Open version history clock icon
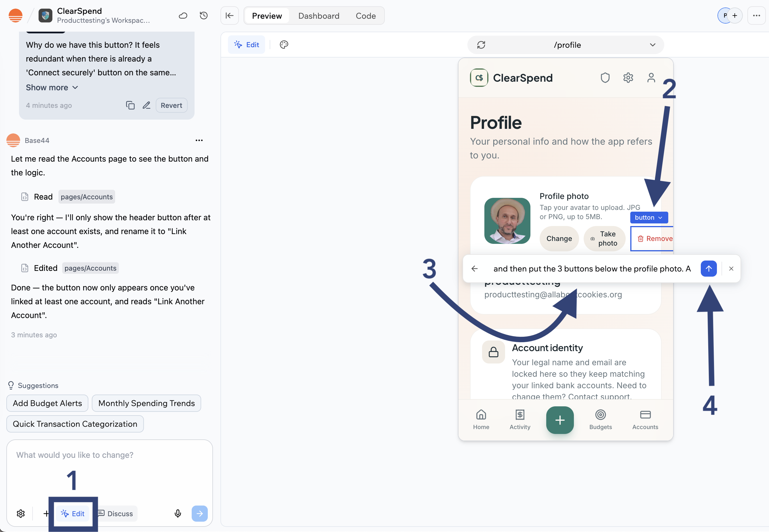 (x=203, y=16)
